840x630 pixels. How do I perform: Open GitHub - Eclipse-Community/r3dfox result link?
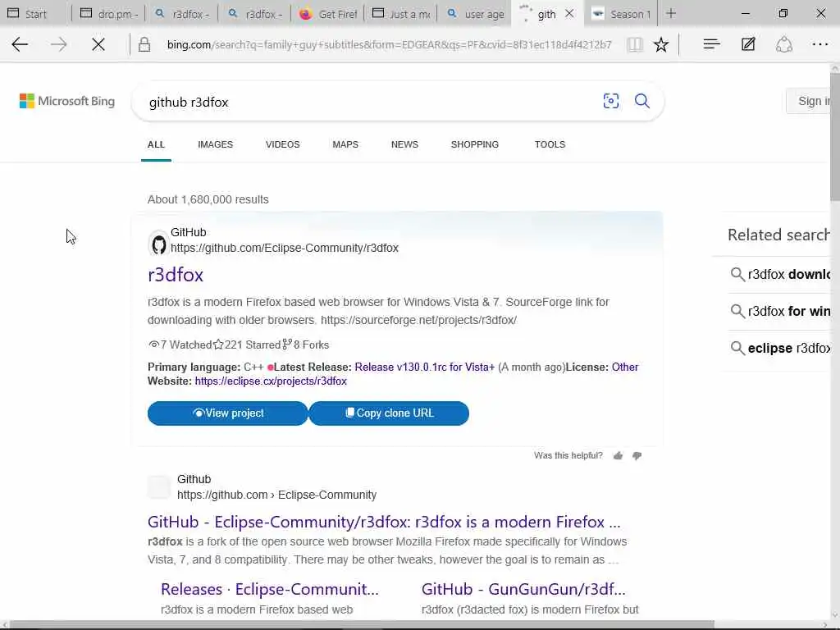point(384,522)
